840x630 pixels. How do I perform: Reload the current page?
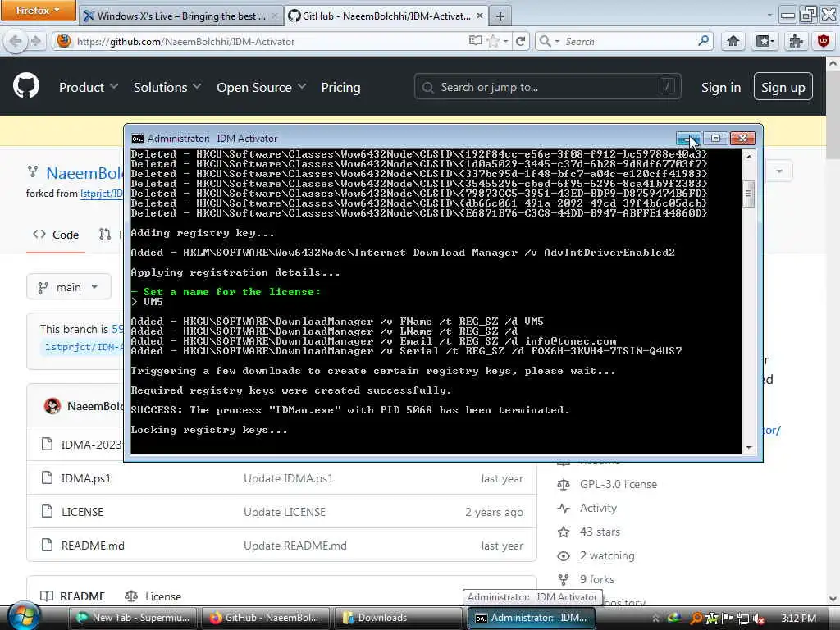pos(520,41)
